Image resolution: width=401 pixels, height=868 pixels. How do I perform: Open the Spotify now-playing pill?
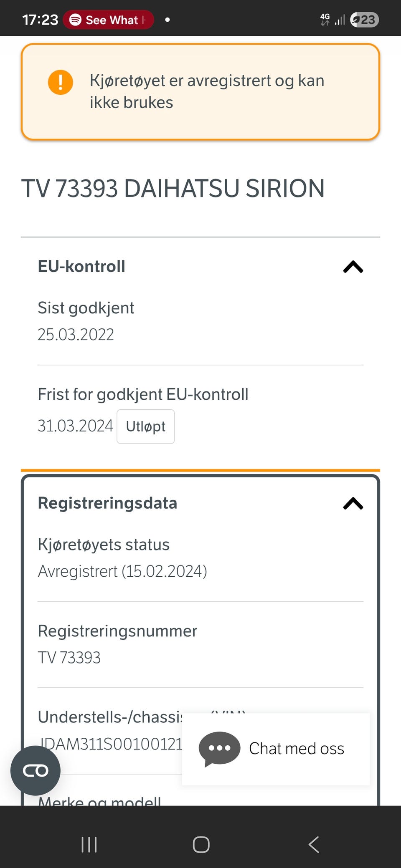(x=109, y=20)
